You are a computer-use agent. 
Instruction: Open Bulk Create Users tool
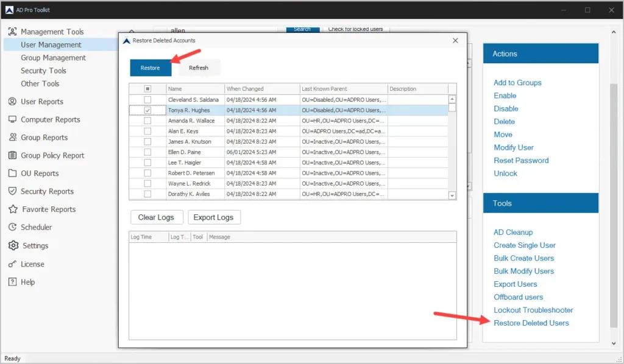(x=523, y=258)
